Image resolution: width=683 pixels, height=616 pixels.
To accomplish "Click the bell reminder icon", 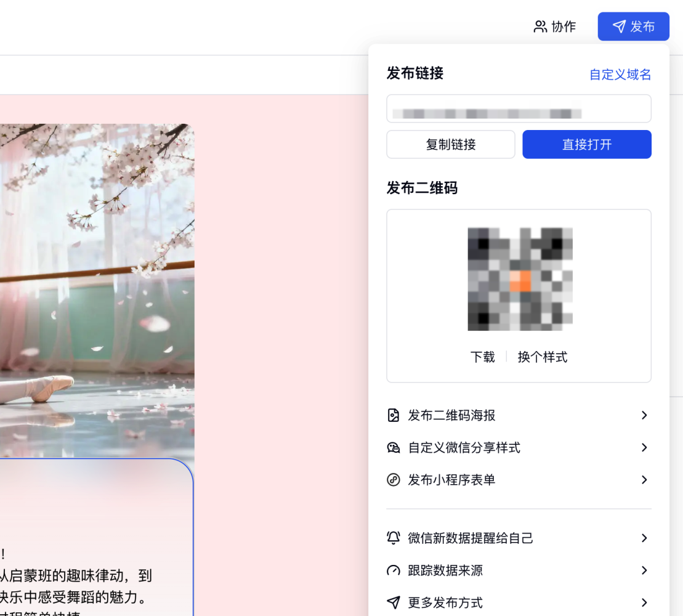I will pyautogui.click(x=394, y=538).
